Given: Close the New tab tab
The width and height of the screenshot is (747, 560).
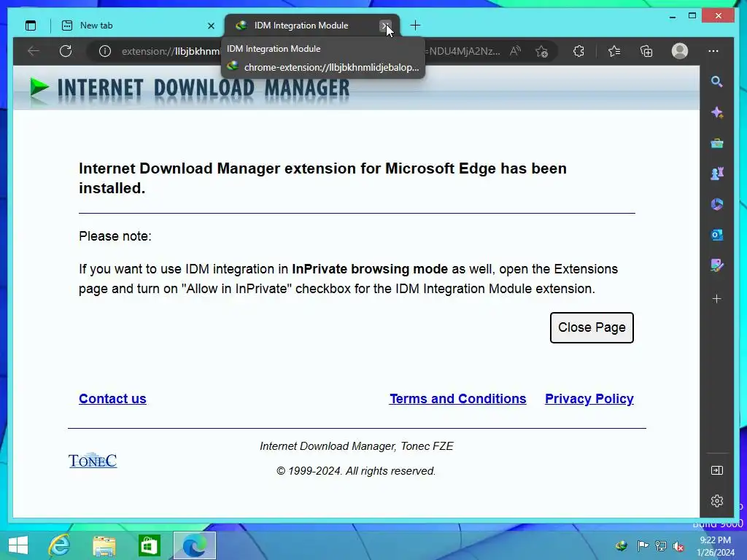Looking at the screenshot, I should pyautogui.click(x=211, y=26).
